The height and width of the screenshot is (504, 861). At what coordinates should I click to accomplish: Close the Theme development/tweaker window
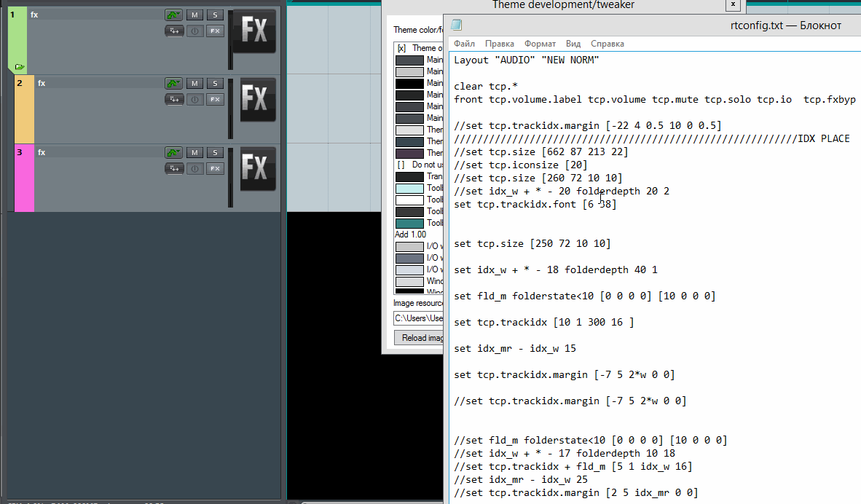[733, 5]
